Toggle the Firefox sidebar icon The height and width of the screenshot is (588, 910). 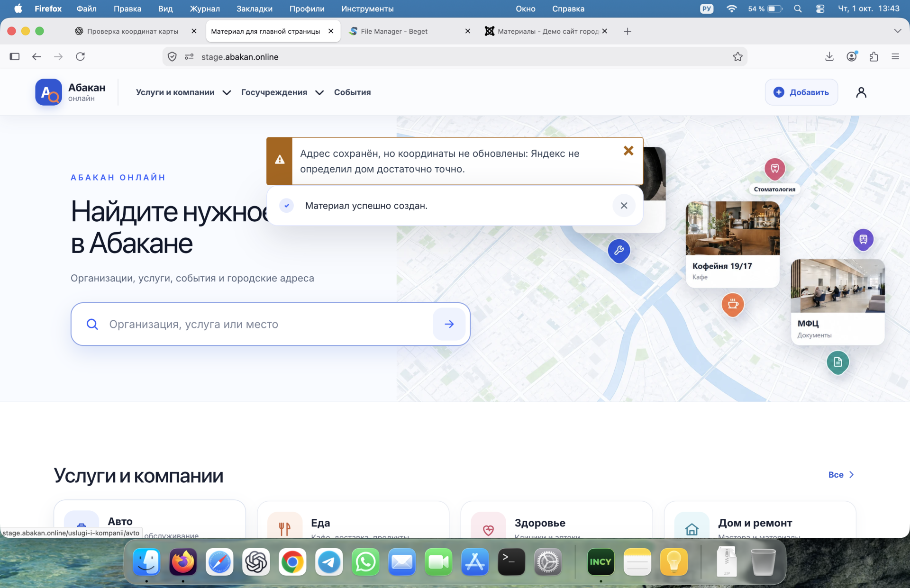[15, 57]
